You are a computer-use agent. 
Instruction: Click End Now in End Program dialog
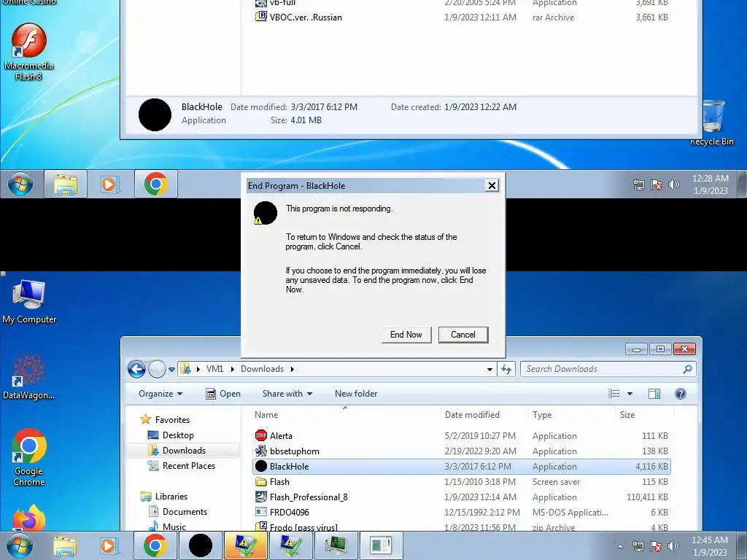click(x=406, y=335)
